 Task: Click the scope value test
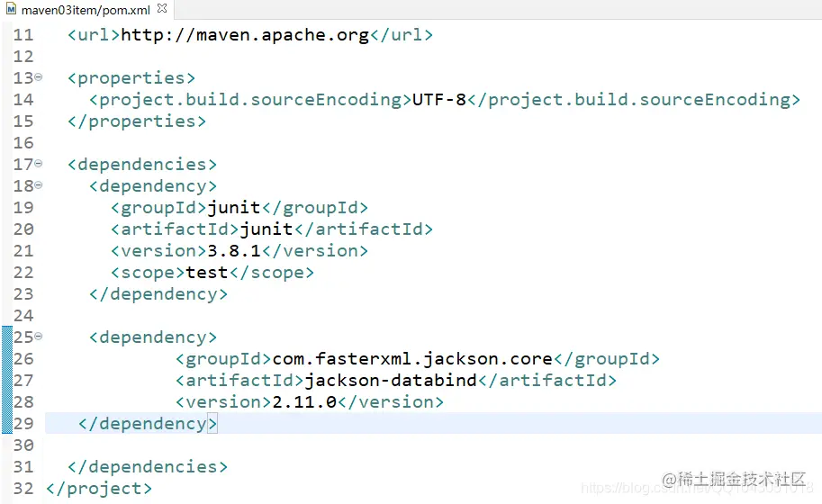207,273
